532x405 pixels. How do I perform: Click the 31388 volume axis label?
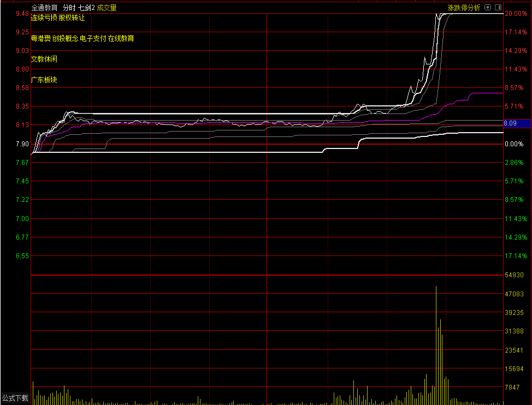click(x=514, y=331)
